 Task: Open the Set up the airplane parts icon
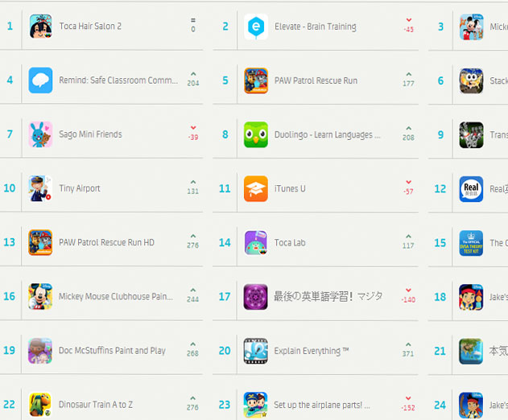pyautogui.click(x=256, y=405)
